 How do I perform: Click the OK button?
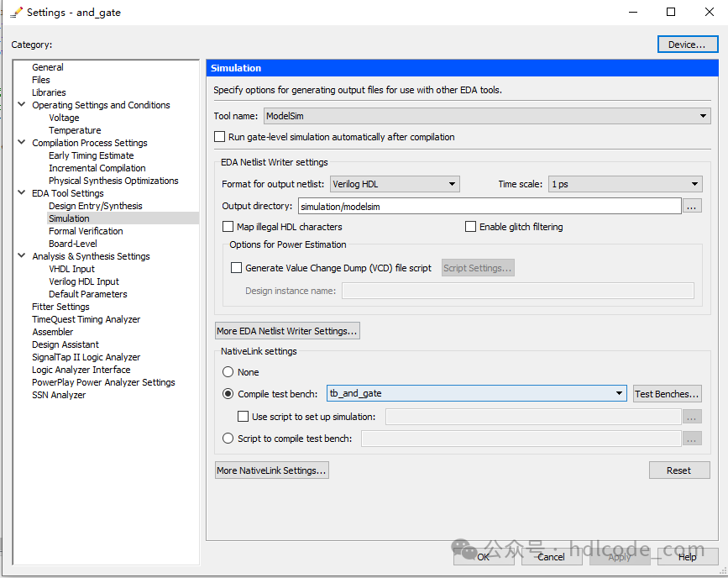coord(484,557)
